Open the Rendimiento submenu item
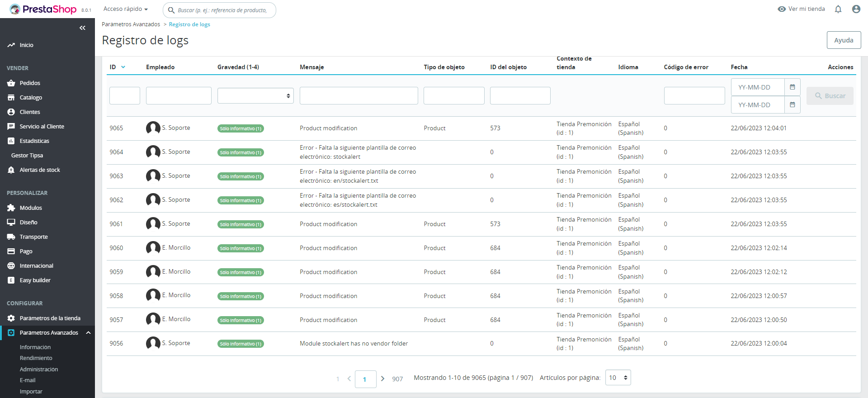868x398 pixels. [x=36, y=358]
